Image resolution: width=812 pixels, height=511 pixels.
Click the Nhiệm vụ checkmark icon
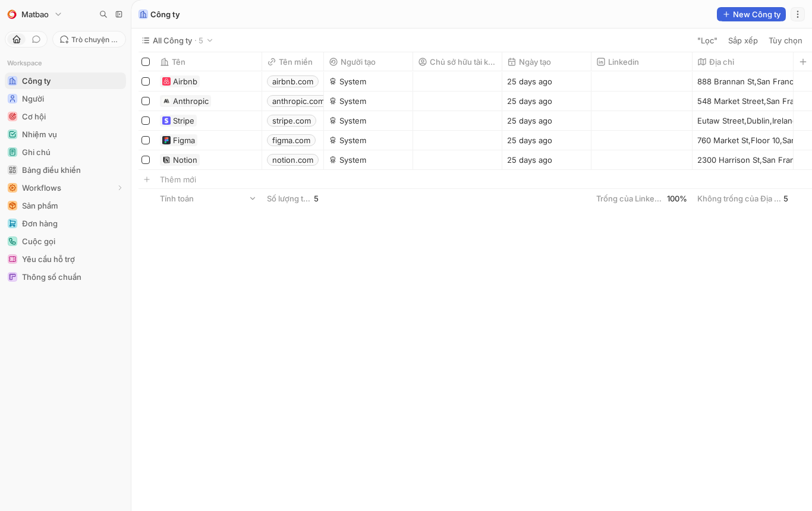(x=12, y=134)
